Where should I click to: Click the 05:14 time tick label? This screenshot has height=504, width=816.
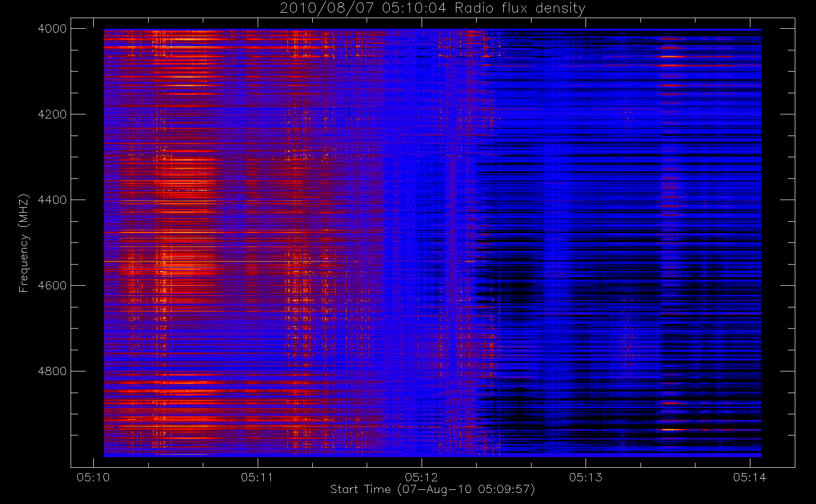(x=749, y=477)
